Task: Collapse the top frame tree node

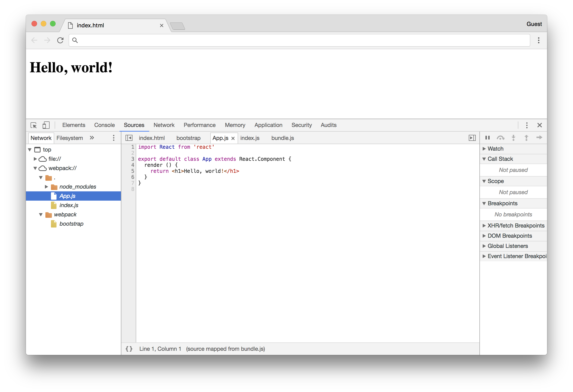Action: (30, 149)
